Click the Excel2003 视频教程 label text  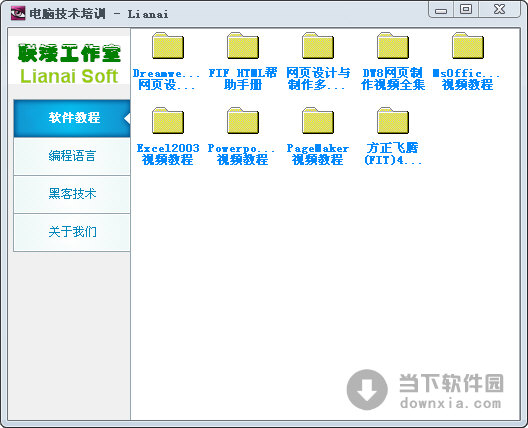coord(168,154)
